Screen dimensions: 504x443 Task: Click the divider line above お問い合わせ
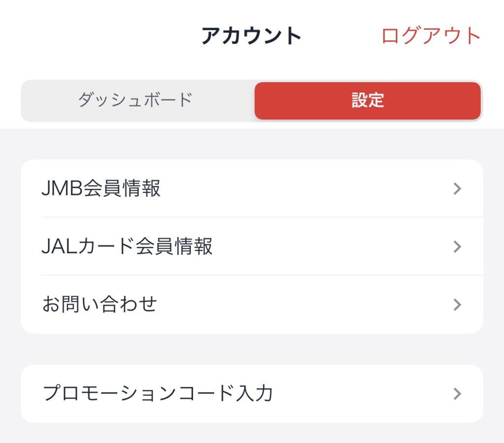click(x=262, y=275)
